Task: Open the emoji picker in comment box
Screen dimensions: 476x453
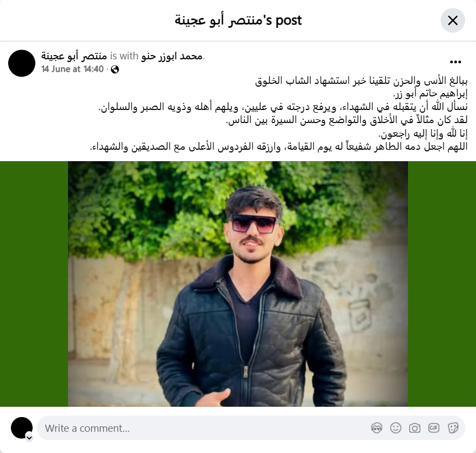Action: [395, 428]
